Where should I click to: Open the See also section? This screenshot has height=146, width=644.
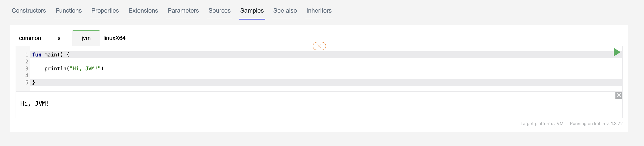(285, 11)
